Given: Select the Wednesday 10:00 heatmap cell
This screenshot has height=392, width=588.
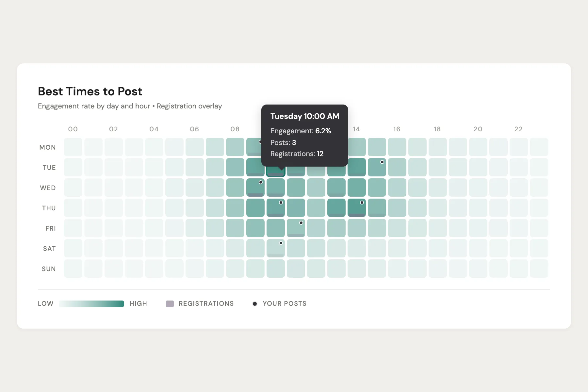Looking at the screenshot, I should tap(276, 188).
